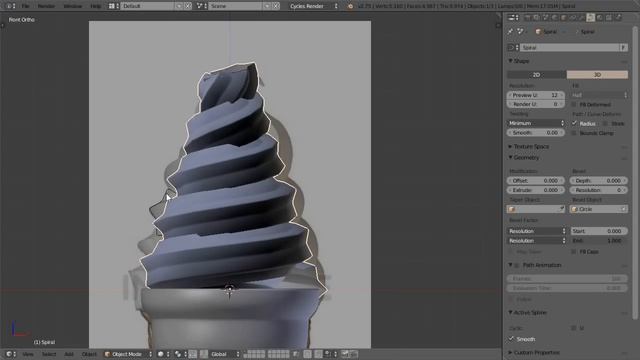Open the Constraints properties tab
The height and width of the screenshot is (360, 640).
[x=573, y=18]
